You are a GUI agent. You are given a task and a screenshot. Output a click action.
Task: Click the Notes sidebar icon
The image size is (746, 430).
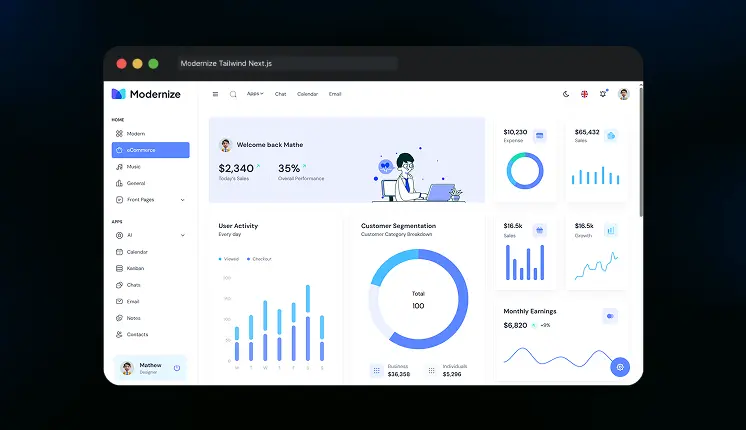[119, 318]
